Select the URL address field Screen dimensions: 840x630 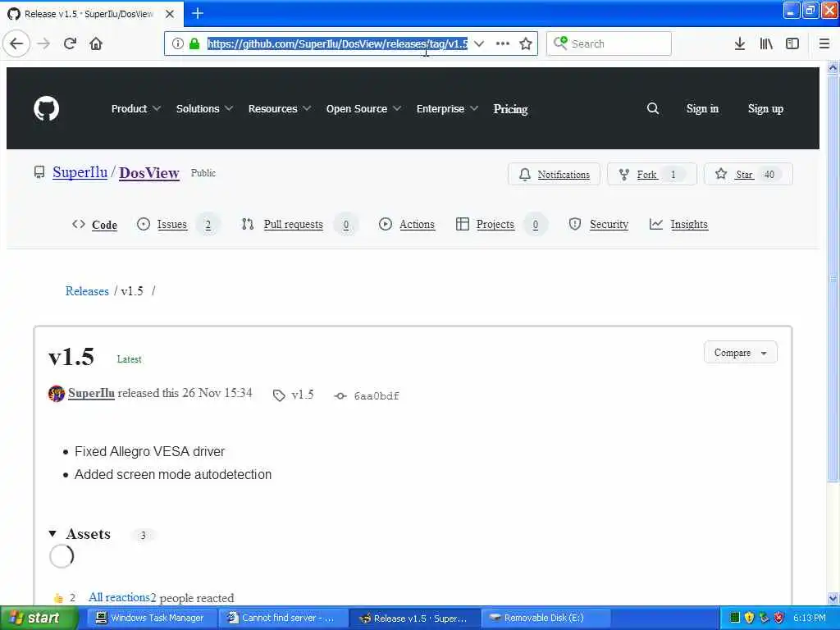(x=337, y=43)
